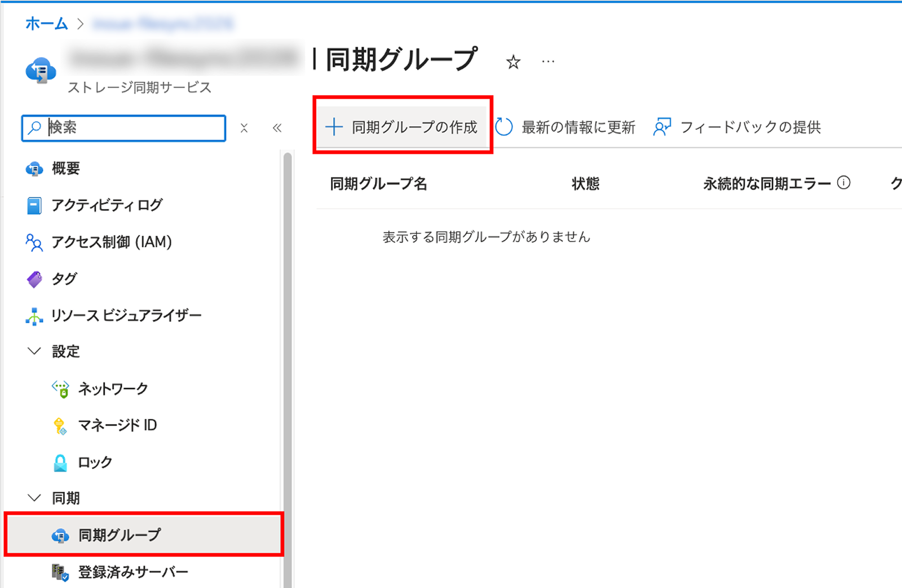Click the アクティビティ ログ notebook icon
902x588 pixels.
34,206
